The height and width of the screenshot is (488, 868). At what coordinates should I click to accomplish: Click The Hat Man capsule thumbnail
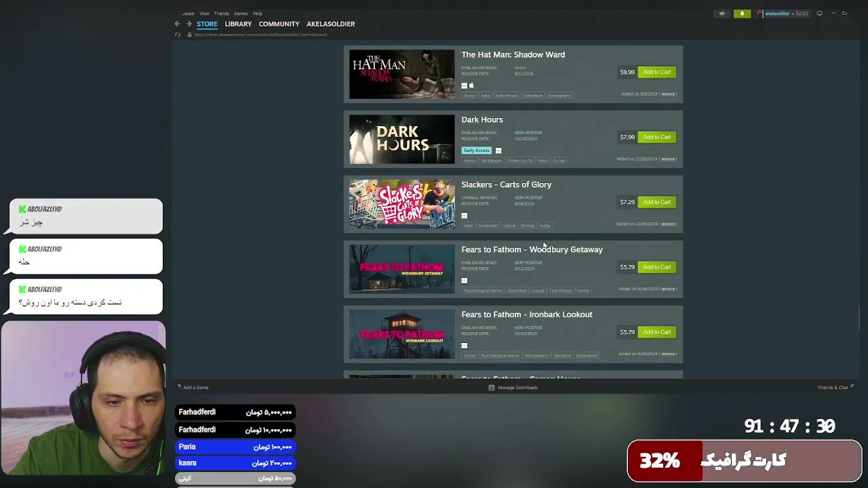click(x=402, y=75)
